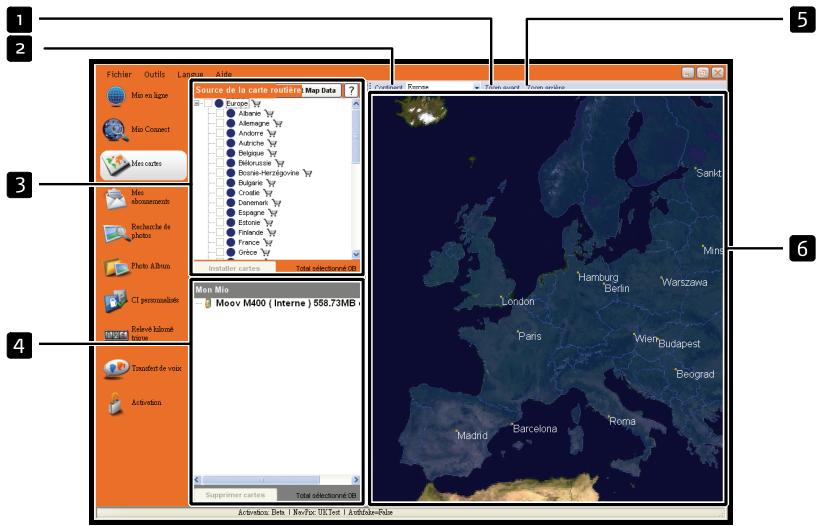Check the Europe checkbox
The height and width of the screenshot is (526, 820).
(x=208, y=104)
